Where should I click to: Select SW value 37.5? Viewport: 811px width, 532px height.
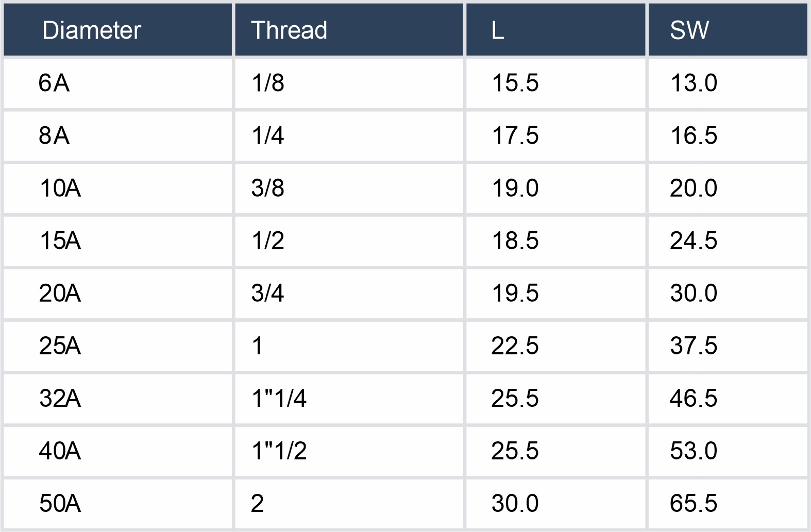tap(693, 346)
